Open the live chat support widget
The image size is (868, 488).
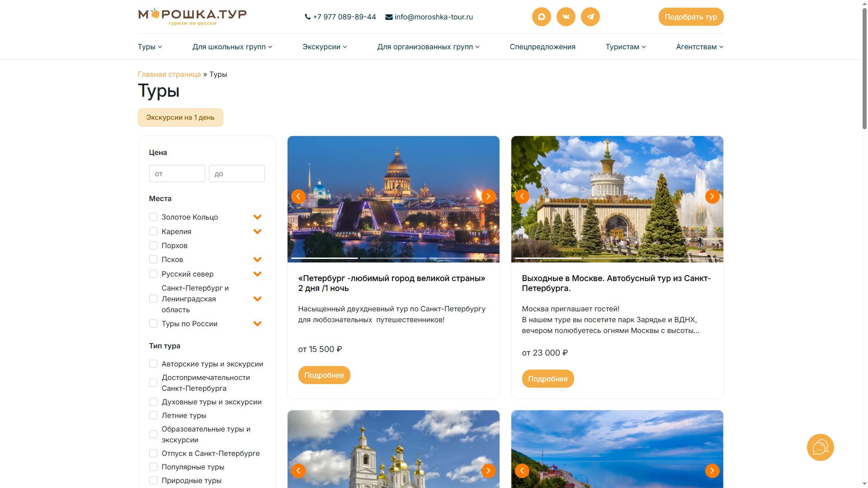(820, 447)
